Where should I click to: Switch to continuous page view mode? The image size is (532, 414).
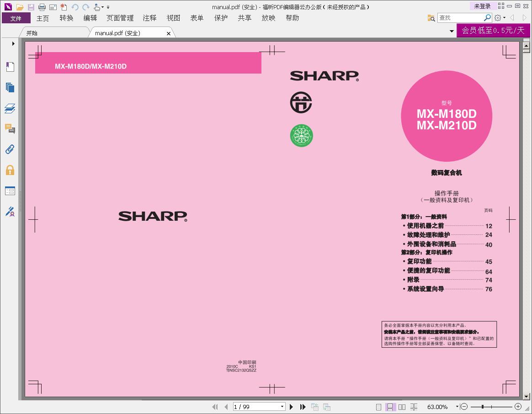pyautogui.click(x=390, y=407)
